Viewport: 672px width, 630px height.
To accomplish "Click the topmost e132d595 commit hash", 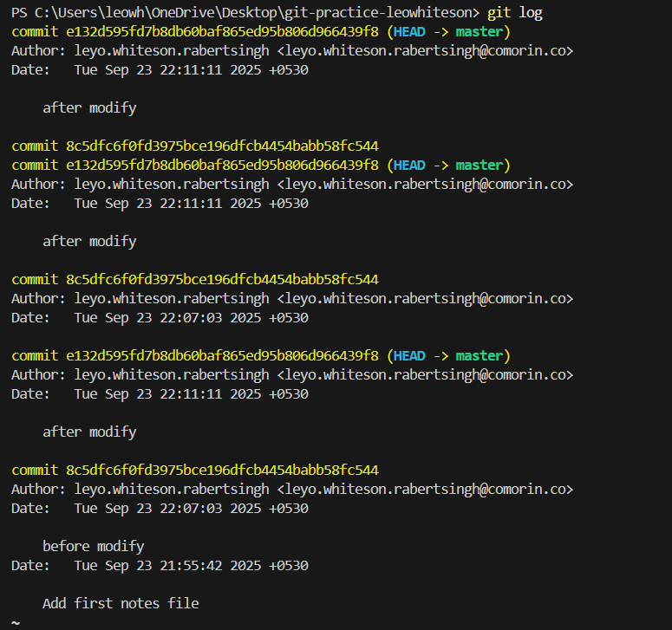I will (x=222, y=31).
